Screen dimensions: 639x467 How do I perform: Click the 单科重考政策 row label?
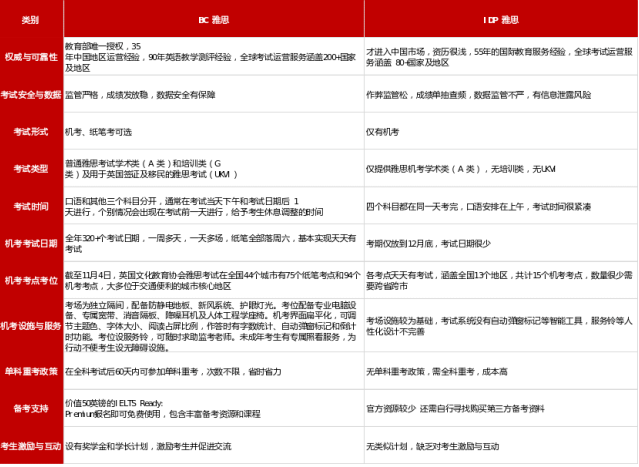[x=31, y=371]
